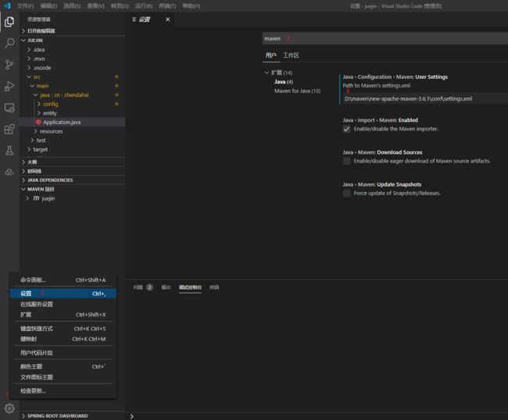Open the cloud icon in activity bar
The image size is (508, 420).
pyautogui.click(x=9, y=172)
